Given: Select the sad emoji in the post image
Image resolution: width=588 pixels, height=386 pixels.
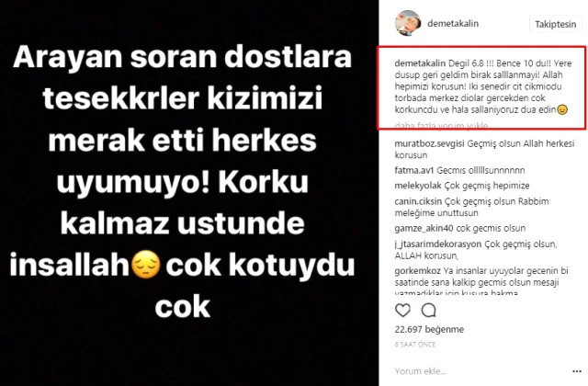Looking at the screenshot, I should tap(146, 265).
